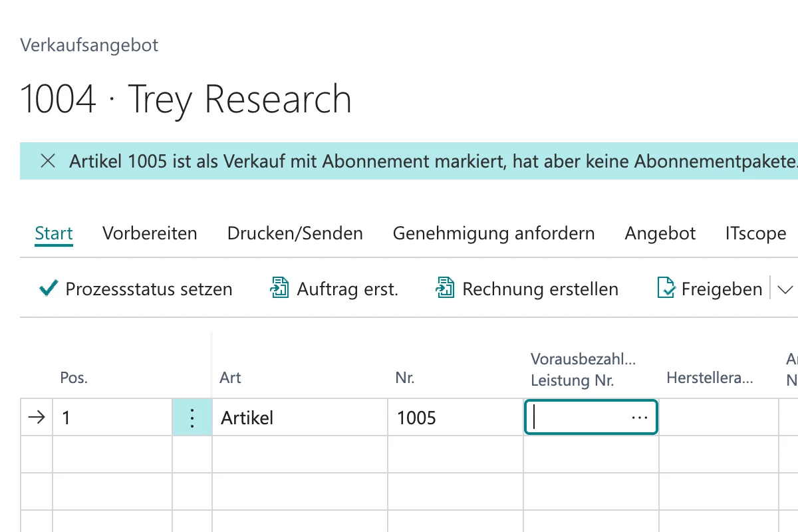
Task: Click the Nr. column header
Action: 404,378
